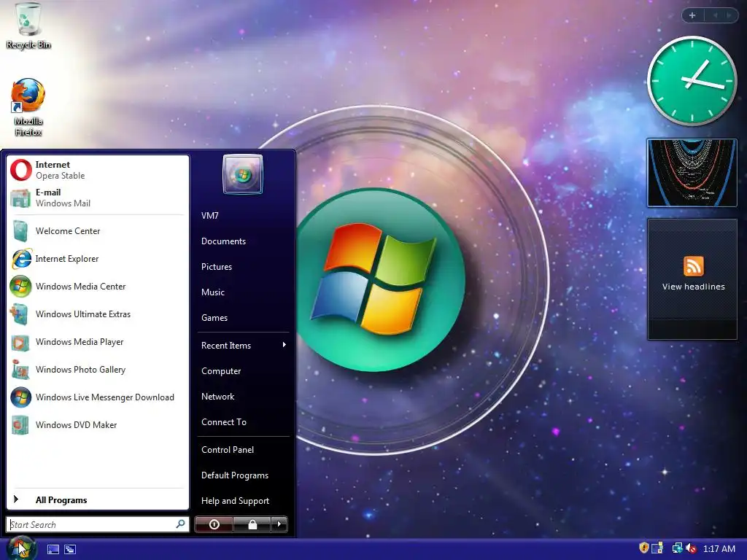
Task: Start Windows Media Player
Action: 98,342
